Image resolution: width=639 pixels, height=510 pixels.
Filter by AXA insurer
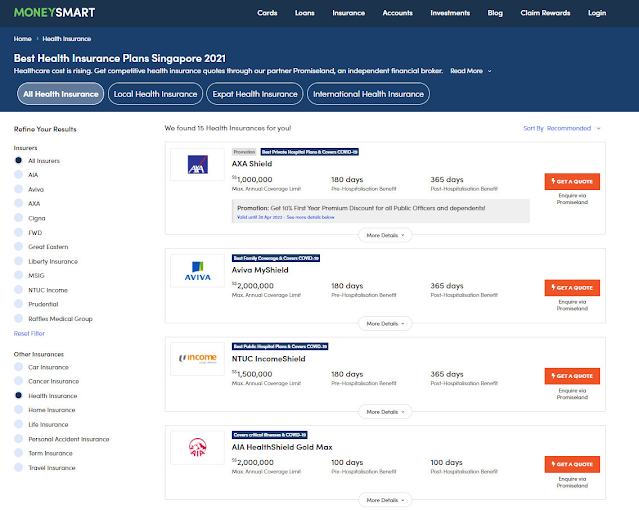click(18, 203)
